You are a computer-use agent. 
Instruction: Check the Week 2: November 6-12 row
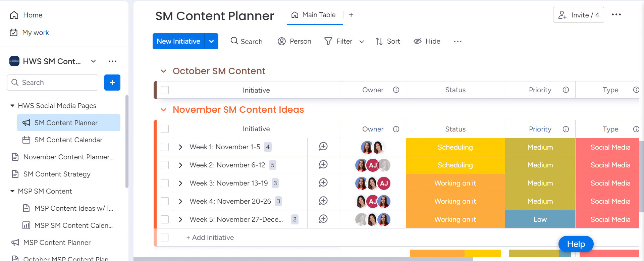(x=165, y=165)
